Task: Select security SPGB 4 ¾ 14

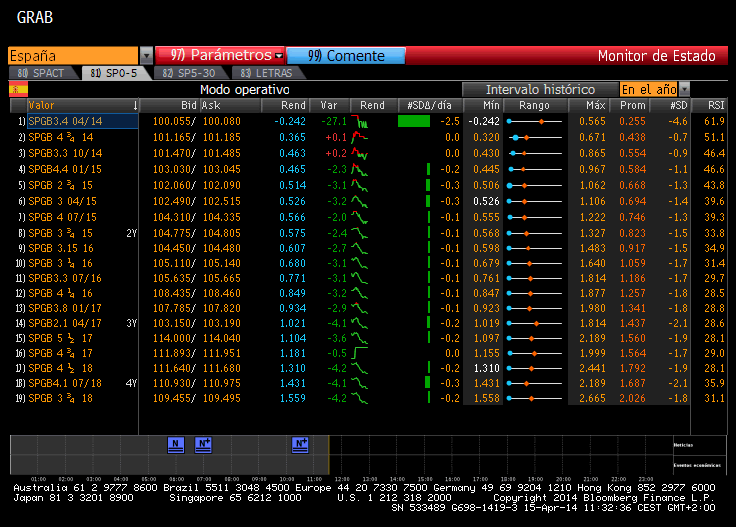Action: [61, 137]
